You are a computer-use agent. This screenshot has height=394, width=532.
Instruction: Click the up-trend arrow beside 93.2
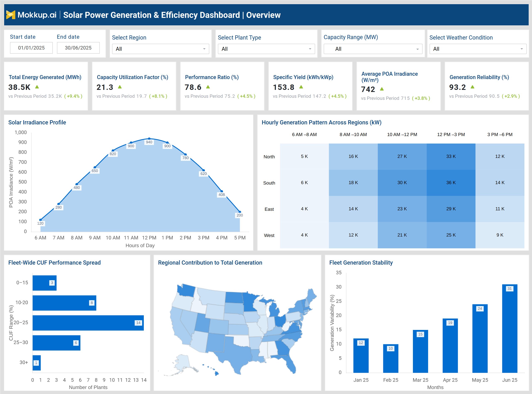point(472,87)
